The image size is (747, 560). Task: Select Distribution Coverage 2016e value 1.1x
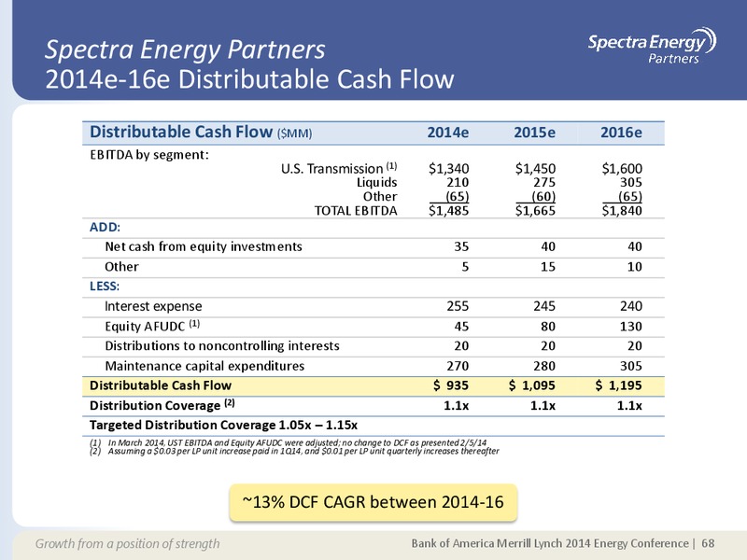pos(629,405)
